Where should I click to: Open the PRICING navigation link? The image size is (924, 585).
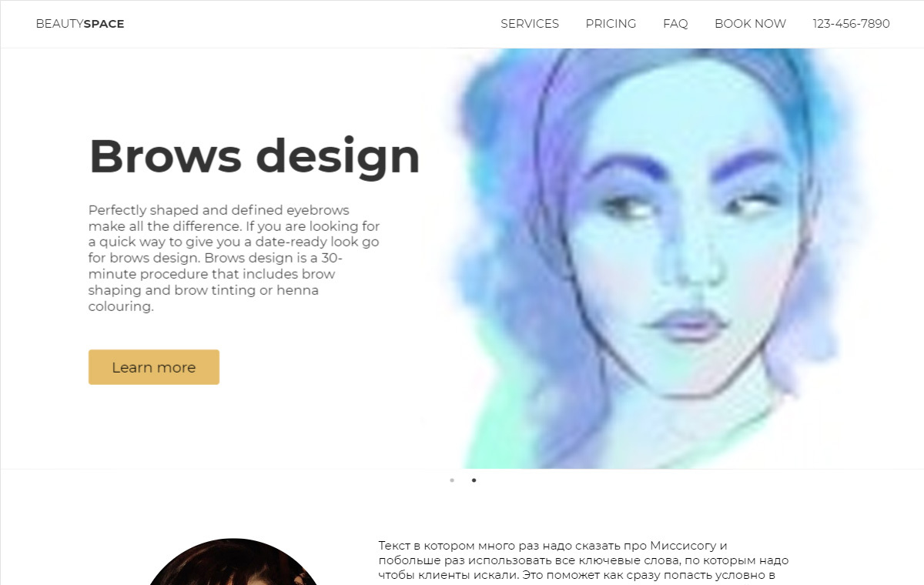(x=611, y=24)
